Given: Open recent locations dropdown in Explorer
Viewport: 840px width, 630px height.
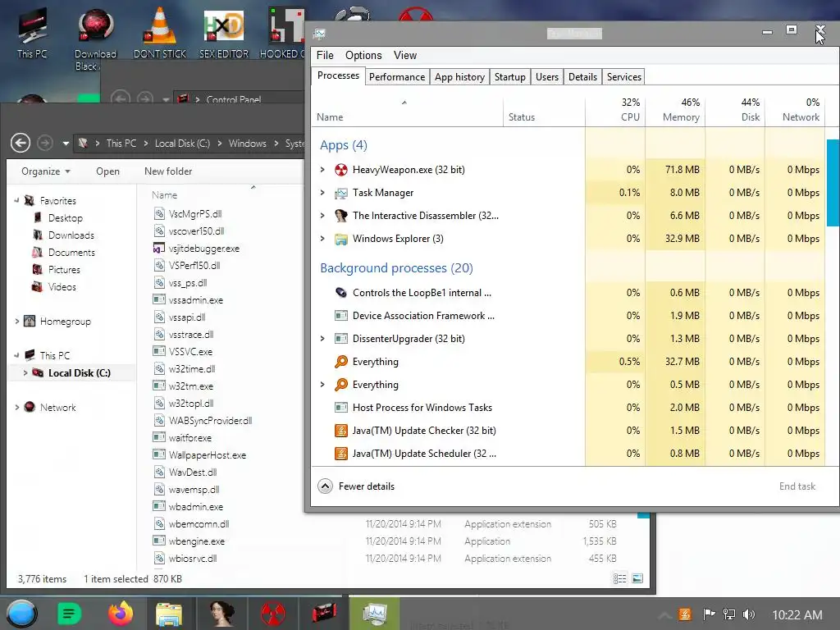Looking at the screenshot, I should coord(66,144).
